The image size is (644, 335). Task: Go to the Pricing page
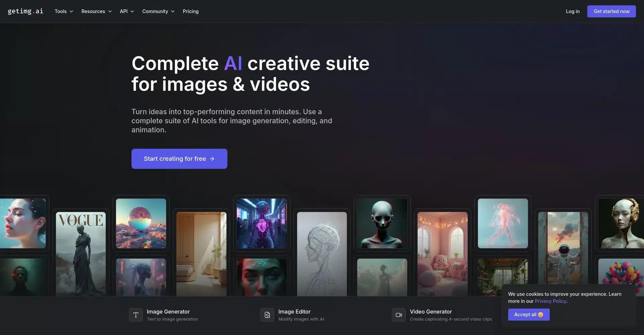point(191,11)
